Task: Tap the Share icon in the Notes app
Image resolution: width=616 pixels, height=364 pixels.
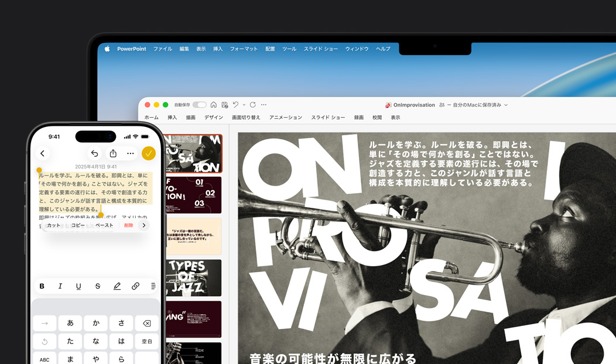Action: coord(113,153)
